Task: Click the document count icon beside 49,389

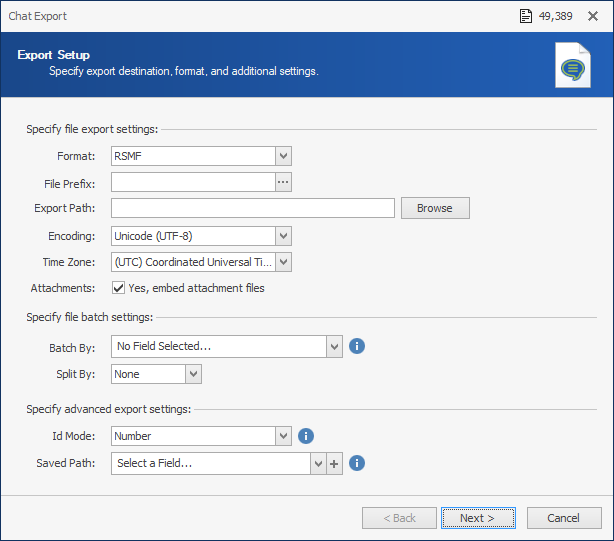Action: click(x=526, y=16)
